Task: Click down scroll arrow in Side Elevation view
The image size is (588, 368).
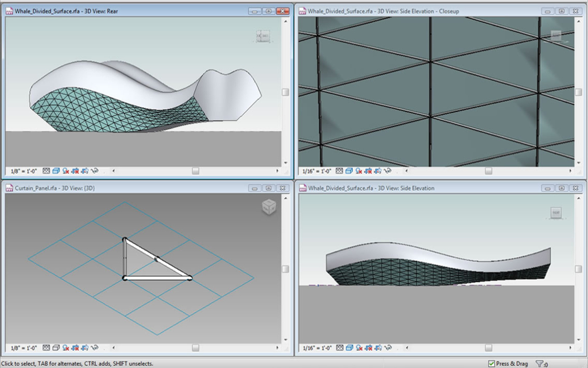Action: [x=579, y=340]
